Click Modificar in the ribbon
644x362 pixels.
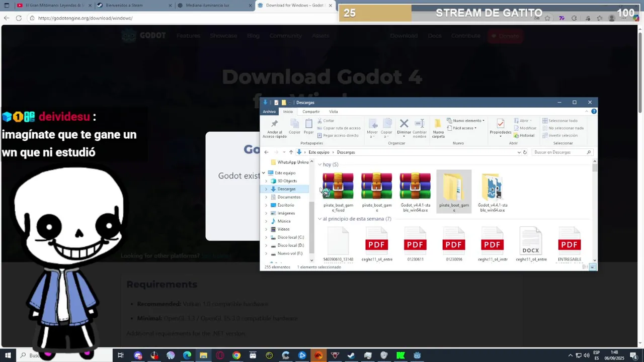pos(525,128)
